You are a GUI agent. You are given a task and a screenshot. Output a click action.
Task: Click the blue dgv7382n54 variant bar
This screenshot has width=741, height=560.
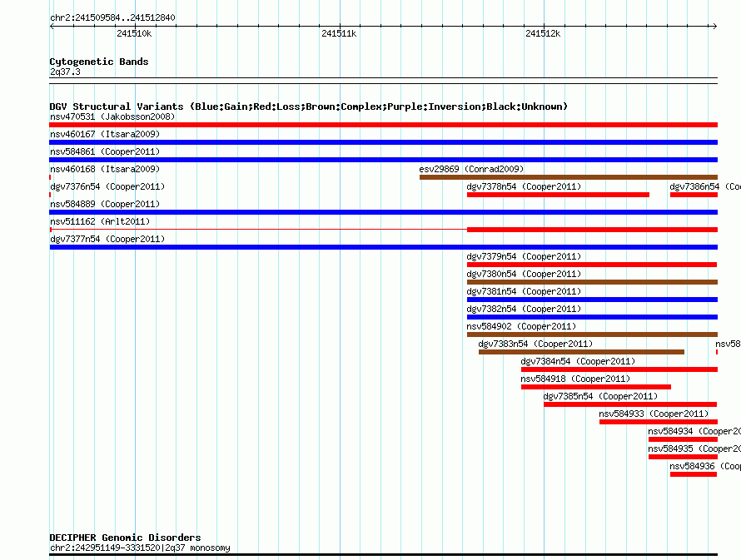[x=592, y=317]
